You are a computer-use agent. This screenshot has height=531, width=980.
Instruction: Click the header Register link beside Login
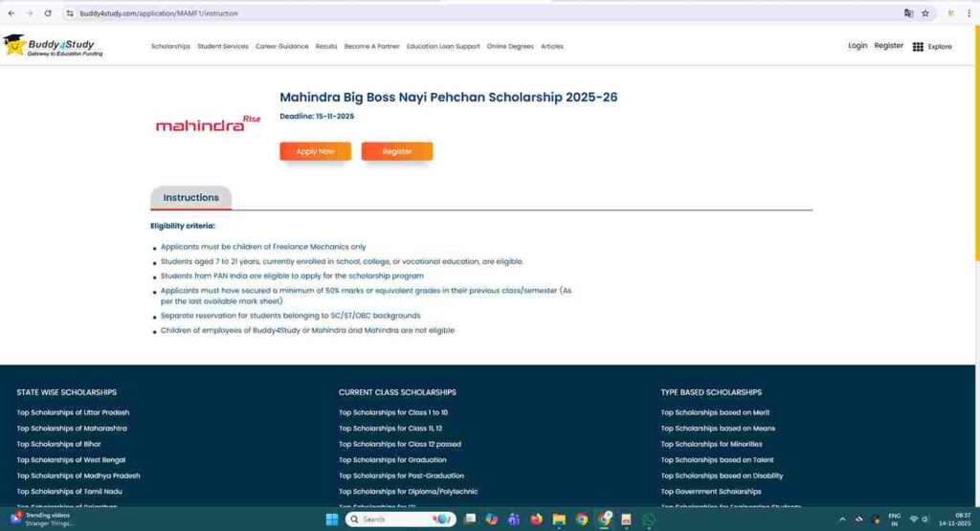point(889,46)
